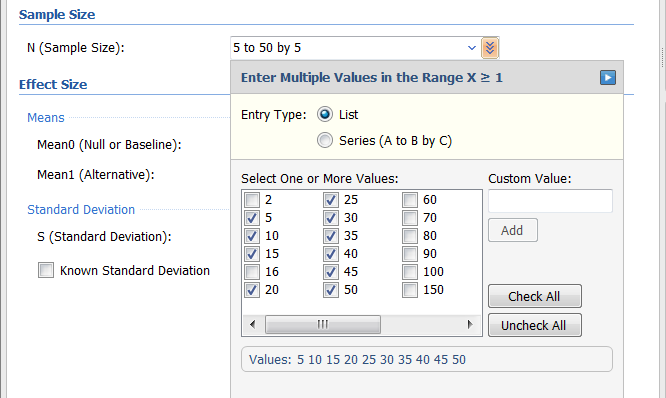Click the orange double-chevron multiple values button

pyautogui.click(x=490, y=48)
